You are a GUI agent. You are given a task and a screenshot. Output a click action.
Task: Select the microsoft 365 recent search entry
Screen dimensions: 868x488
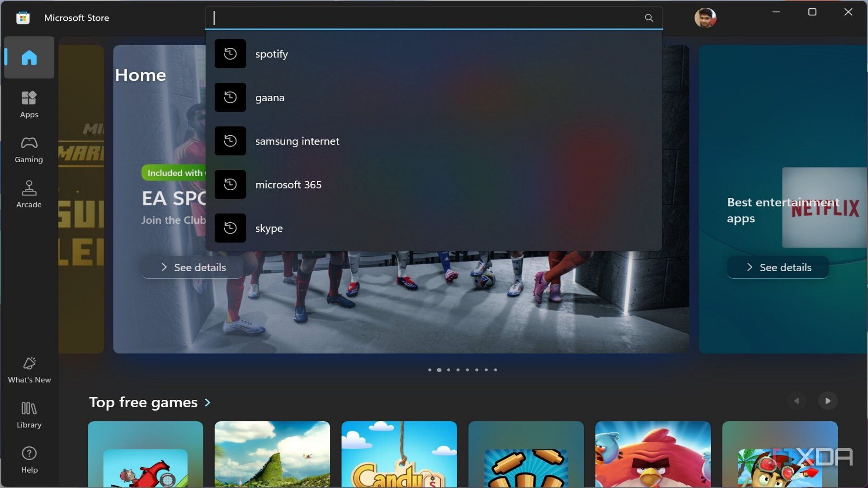pyautogui.click(x=288, y=184)
